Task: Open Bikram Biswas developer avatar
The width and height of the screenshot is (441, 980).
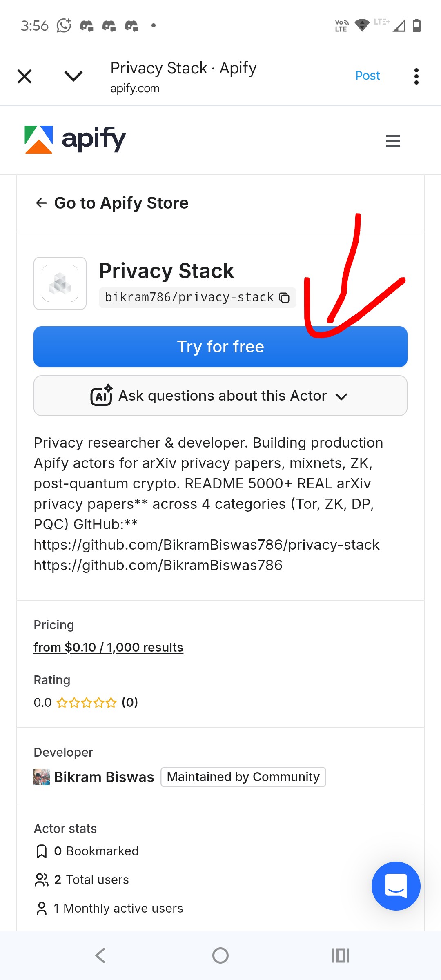Action: coord(42,777)
